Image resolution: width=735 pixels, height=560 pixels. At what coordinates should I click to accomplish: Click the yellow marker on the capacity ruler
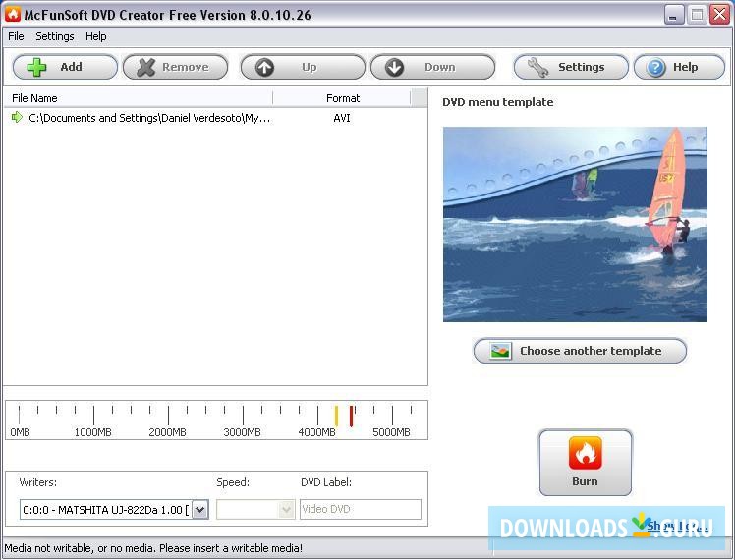(336, 416)
